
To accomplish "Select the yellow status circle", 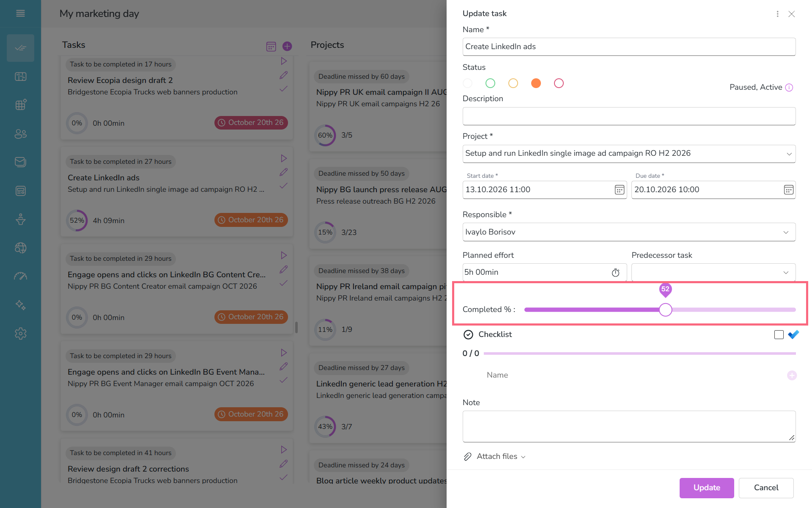I will coord(513,83).
